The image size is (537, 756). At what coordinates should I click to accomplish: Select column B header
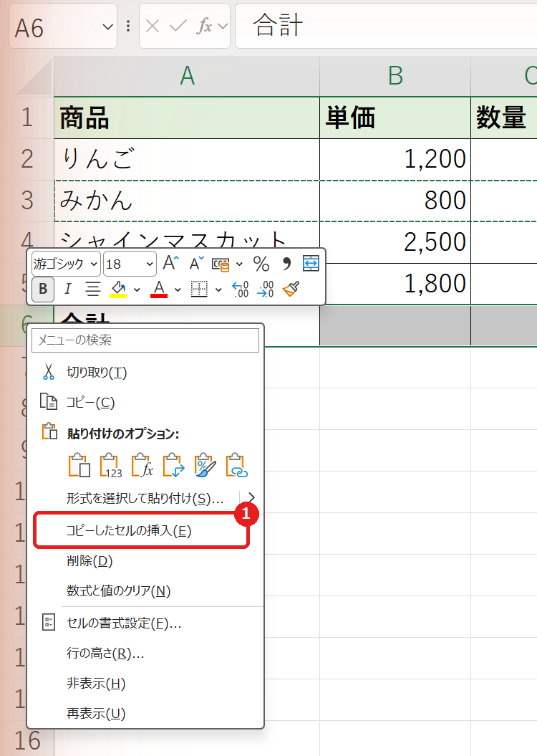click(x=395, y=76)
